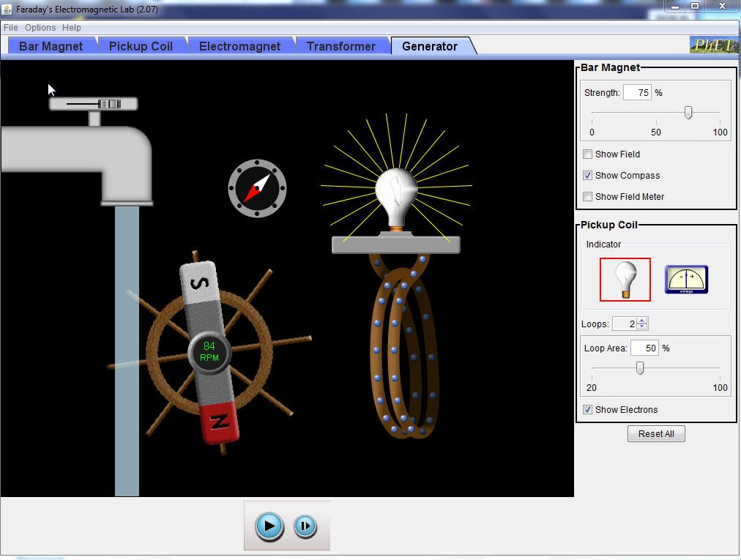Select the voltmeter indicator icon

coord(686,280)
